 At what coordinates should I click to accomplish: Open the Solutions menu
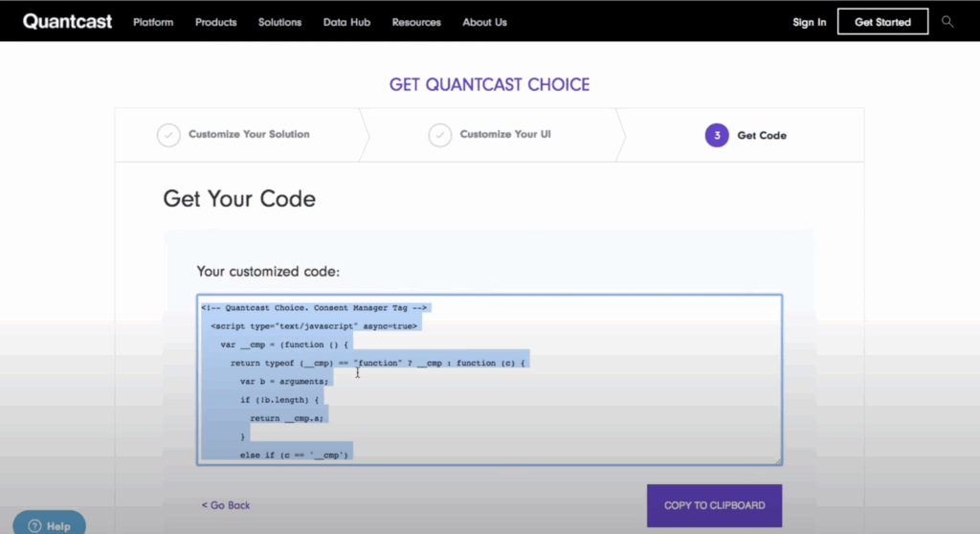click(279, 22)
